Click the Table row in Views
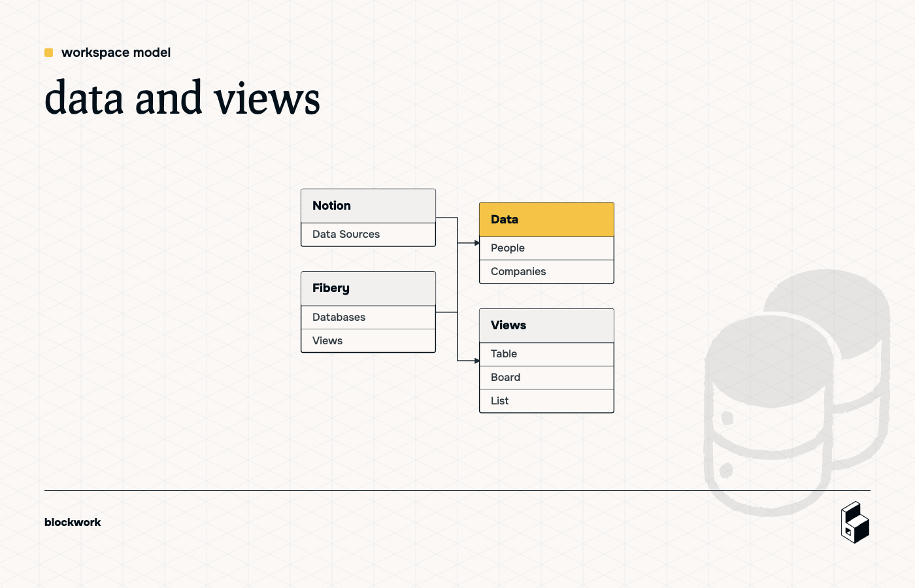Screen dimensions: 915x588 (x=546, y=354)
